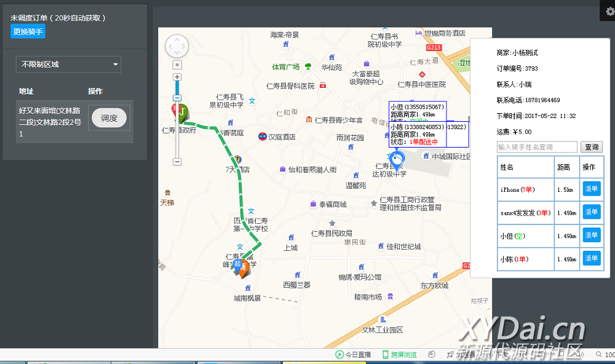Click the green end point marker
This screenshot has width=615, height=364.
[x=183, y=112]
